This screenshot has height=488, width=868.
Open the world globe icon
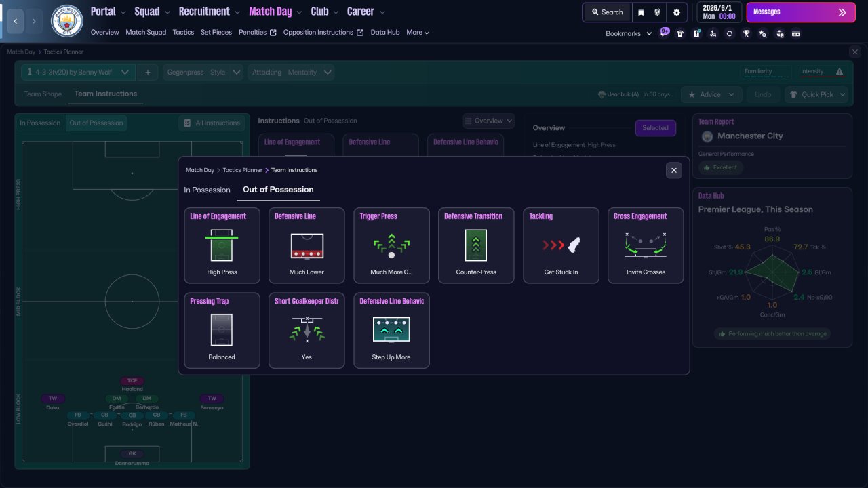coord(658,12)
